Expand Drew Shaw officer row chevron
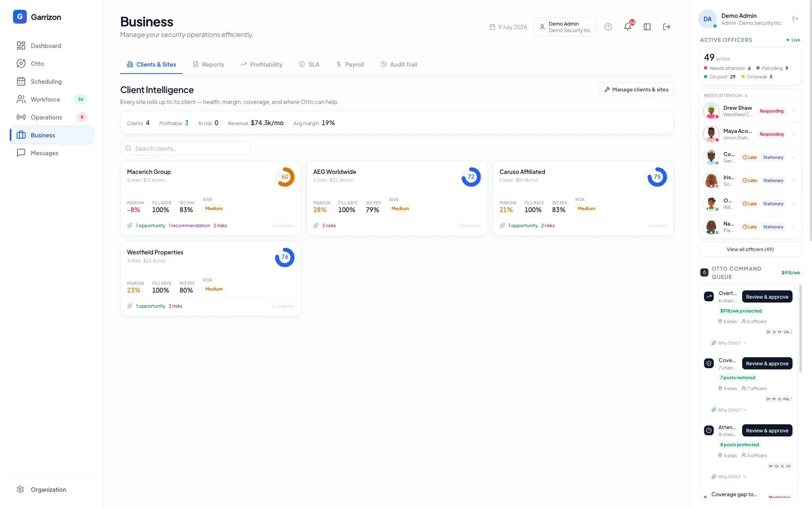Viewport: 812px width, 508px height. tap(794, 111)
